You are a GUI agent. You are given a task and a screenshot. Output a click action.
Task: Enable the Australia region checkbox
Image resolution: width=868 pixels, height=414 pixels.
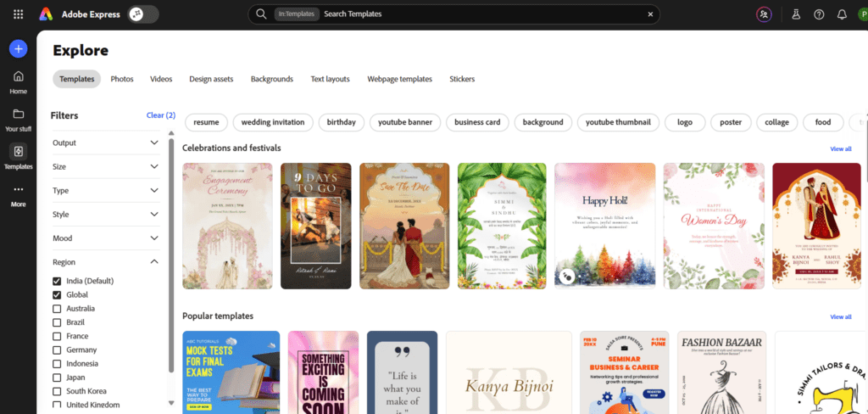[x=57, y=309]
